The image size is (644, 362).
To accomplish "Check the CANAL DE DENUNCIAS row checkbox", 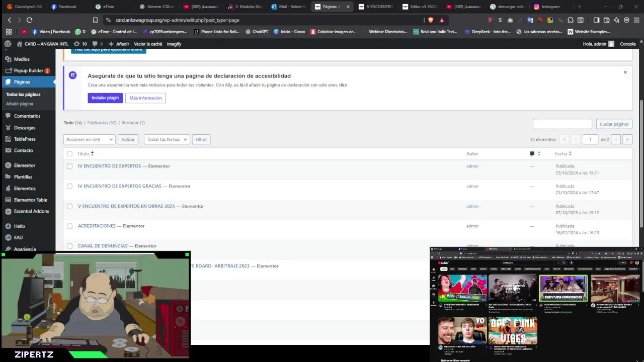I will (x=69, y=246).
